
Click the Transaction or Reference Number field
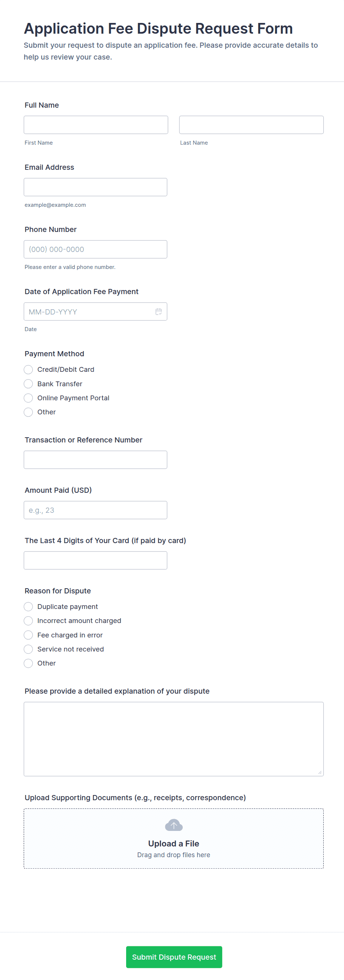95,459
